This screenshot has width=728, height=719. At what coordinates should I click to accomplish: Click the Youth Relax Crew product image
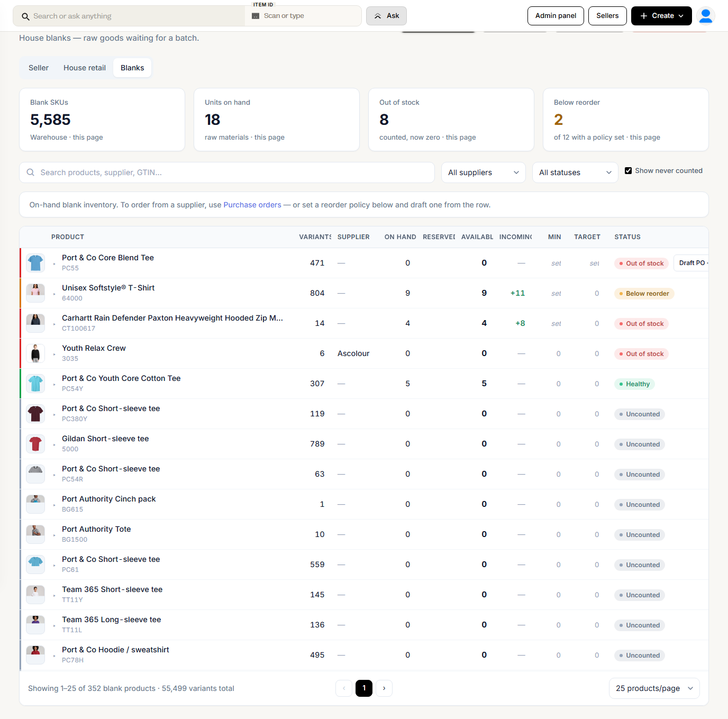coord(35,353)
